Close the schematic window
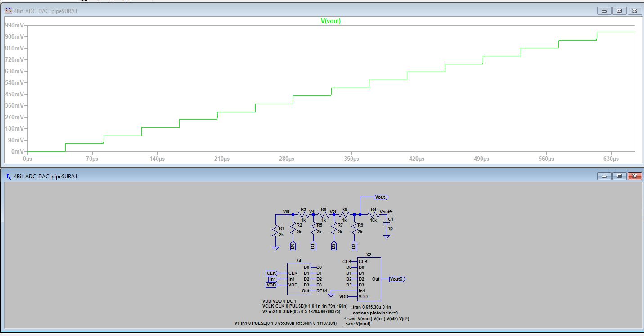 coord(635,176)
